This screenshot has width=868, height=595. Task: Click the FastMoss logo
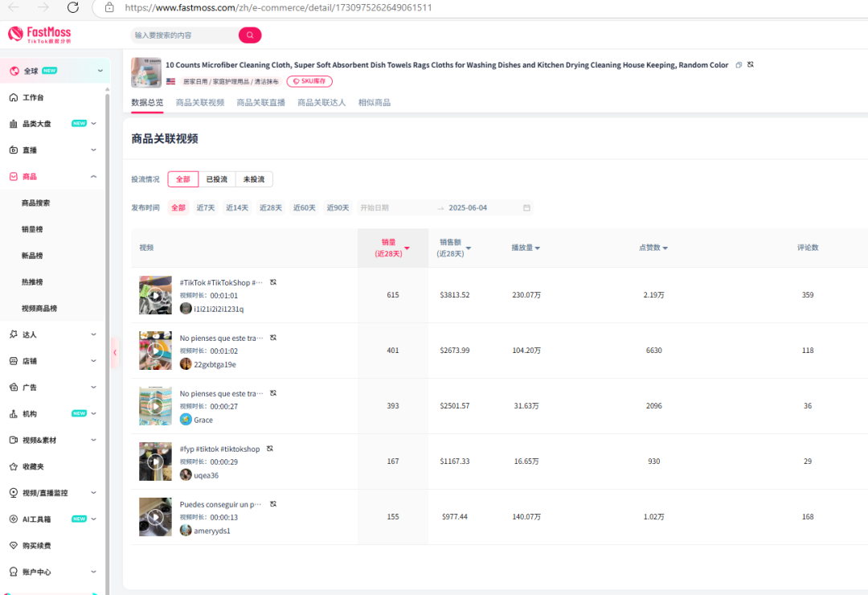coord(39,35)
